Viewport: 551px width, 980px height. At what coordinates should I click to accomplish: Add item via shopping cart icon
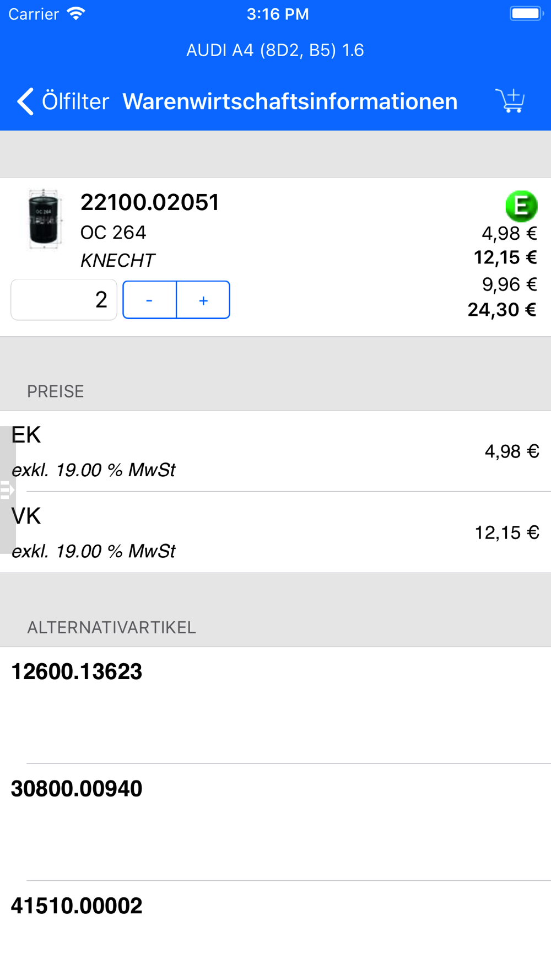point(510,101)
